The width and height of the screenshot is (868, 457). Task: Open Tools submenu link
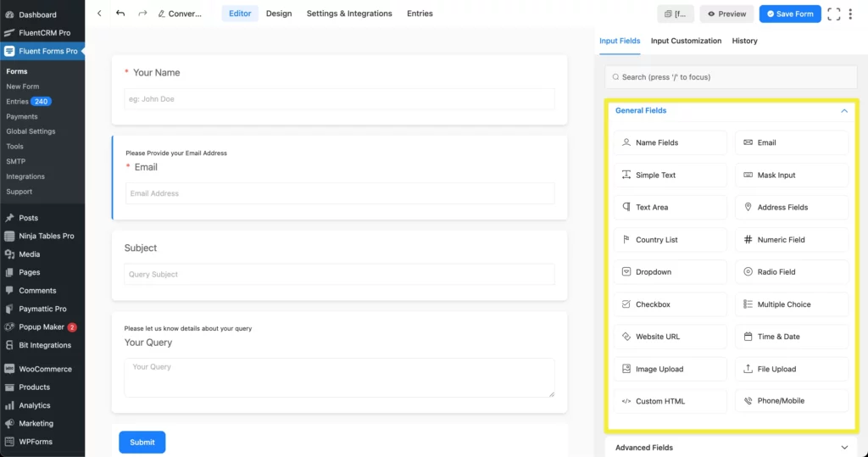click(x=15, y=146)
